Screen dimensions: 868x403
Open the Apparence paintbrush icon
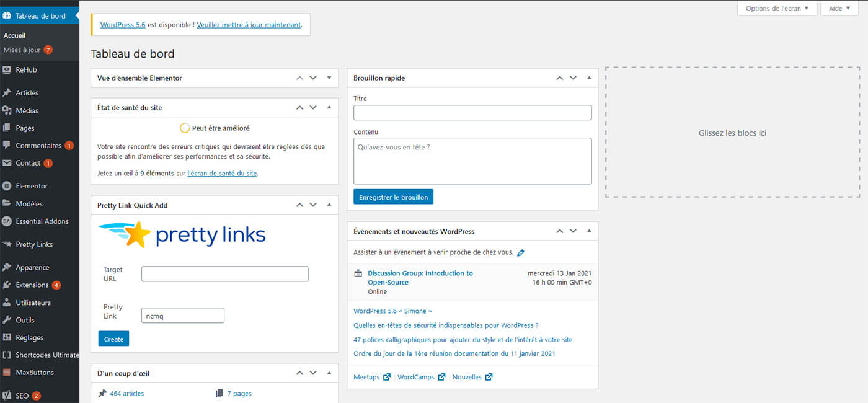pyautogui.click(x=7, y=268)
